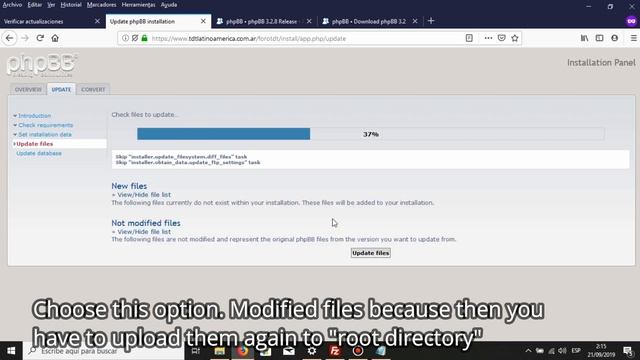640x360 pixels.
Task: Click the forward navigation arrow
Action: [x=25, y=38]
